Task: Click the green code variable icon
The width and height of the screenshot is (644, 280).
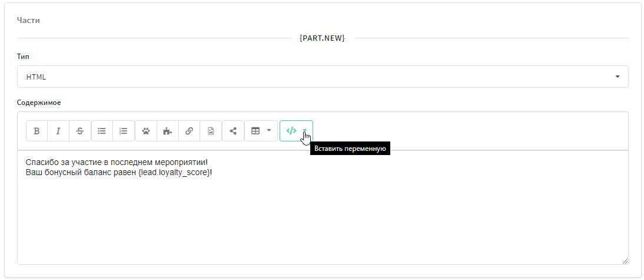Action: pos(291,131)
